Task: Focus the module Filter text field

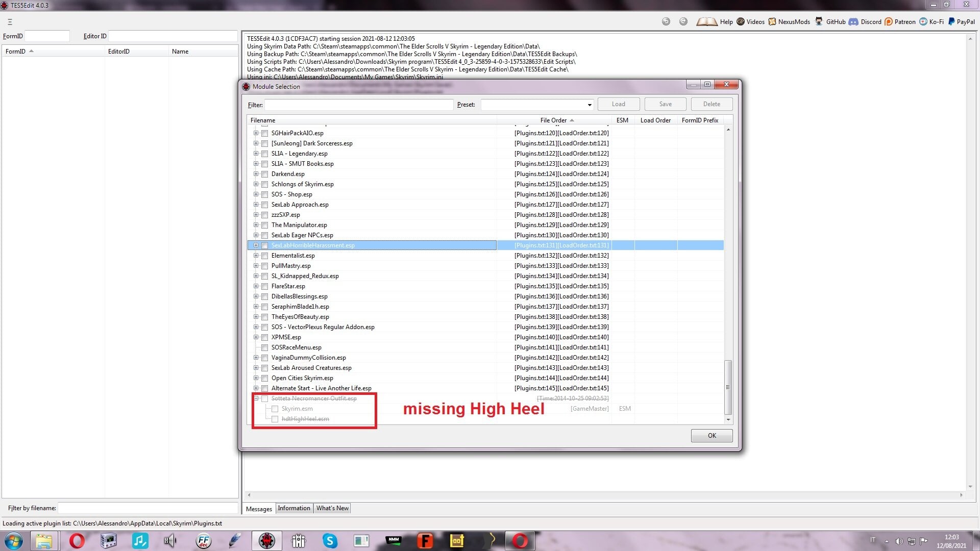Action: tap(359, 105)
